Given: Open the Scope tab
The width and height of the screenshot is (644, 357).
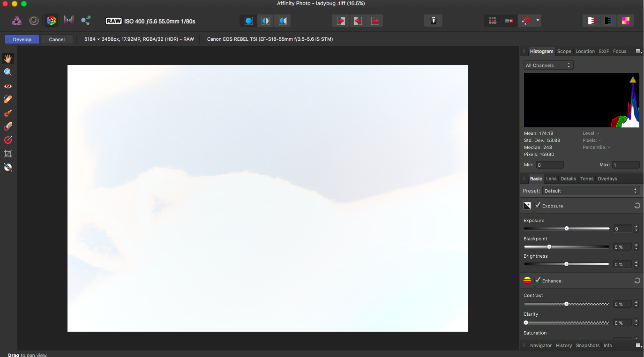Looking at the screenshot, I should (x=564, y=51).
